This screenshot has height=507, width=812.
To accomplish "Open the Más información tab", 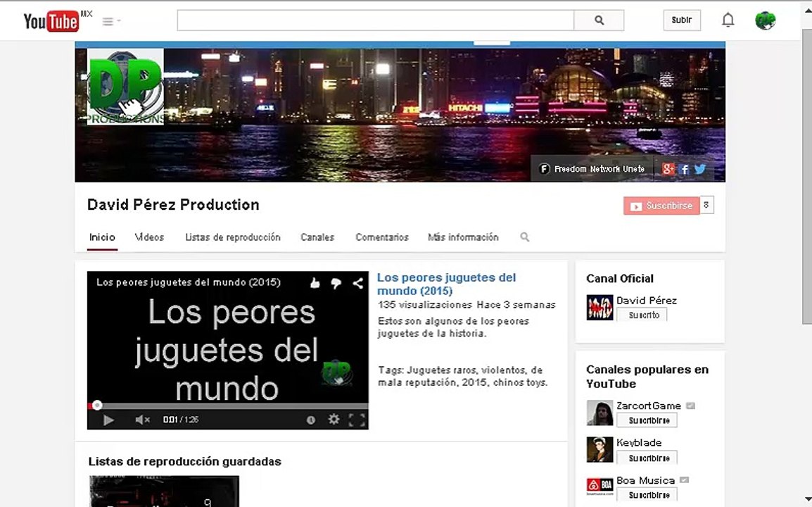I will pos(463,237).
